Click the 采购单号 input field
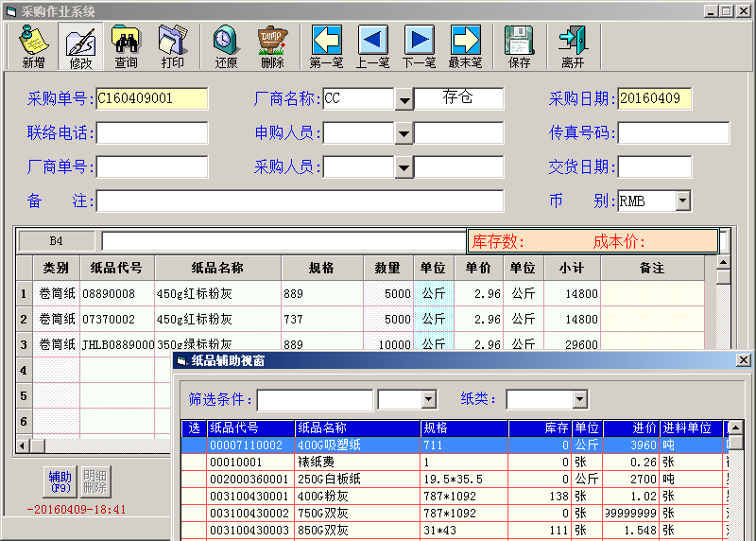 (152, 98)
